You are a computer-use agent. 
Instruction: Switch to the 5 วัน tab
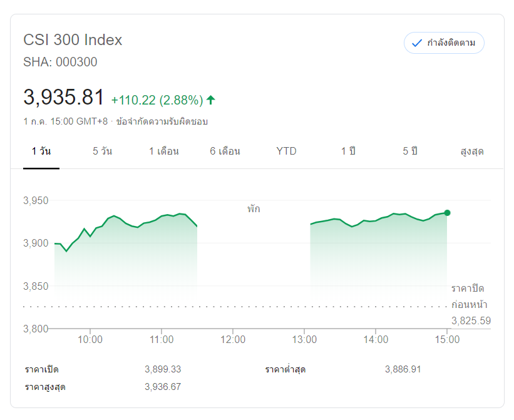(103, 151)
